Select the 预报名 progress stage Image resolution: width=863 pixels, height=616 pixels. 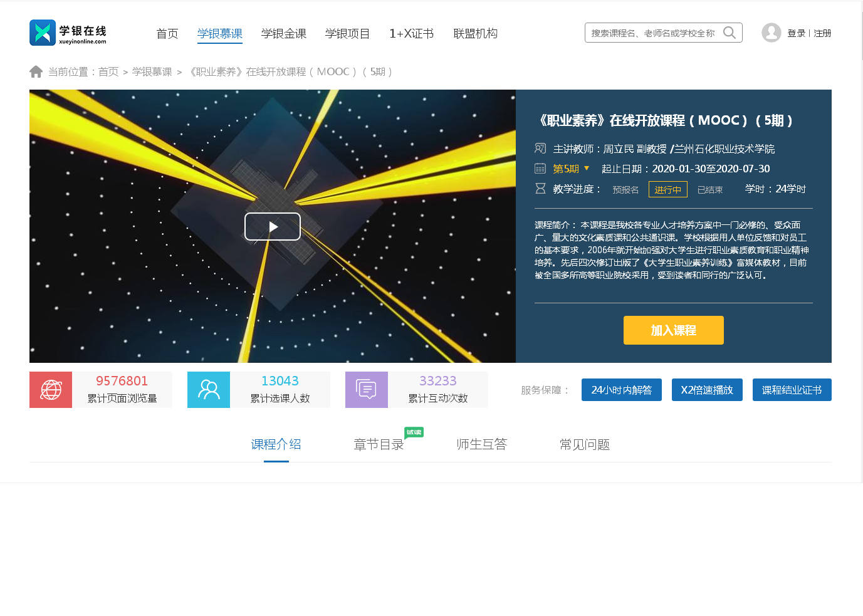click(x=625, y=189)
